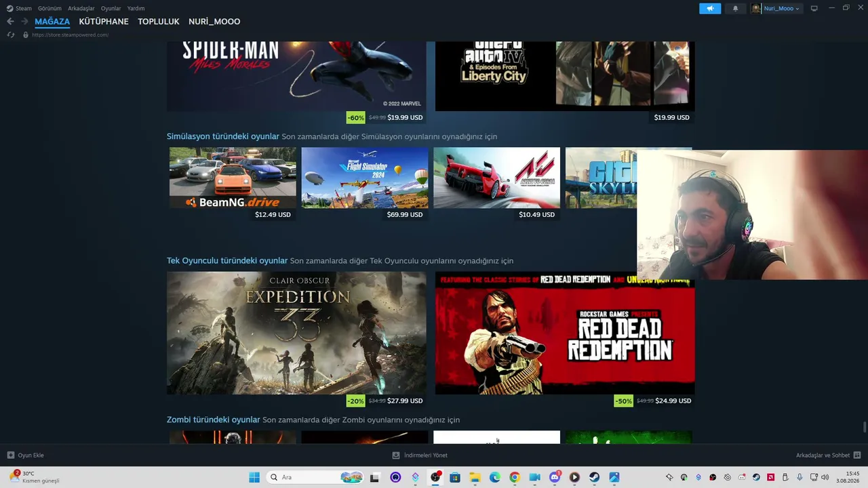Click the plus icon next to Oyun Ekle
The height and width of the screenshot is (488, 868).
(x=11, y=455)
